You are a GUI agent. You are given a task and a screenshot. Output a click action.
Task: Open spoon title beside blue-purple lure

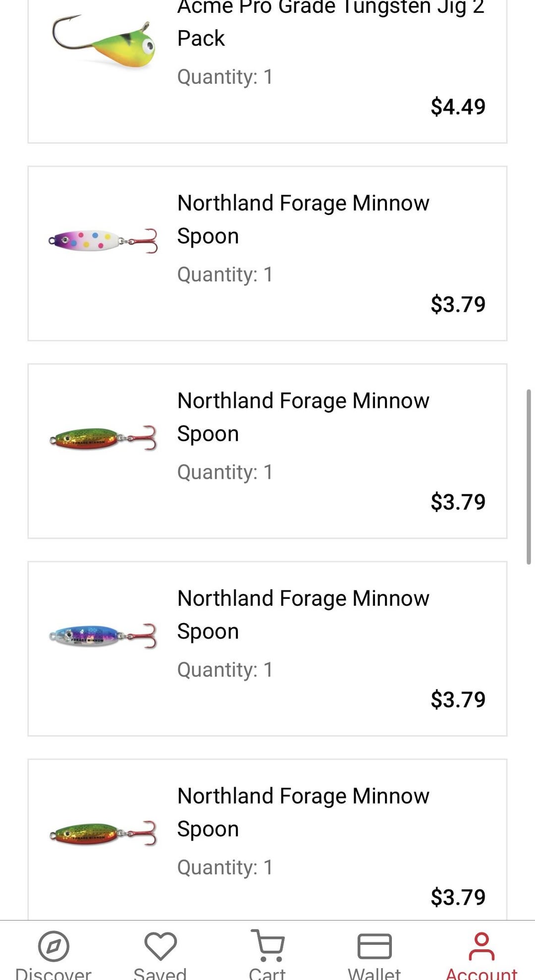coord(303,614)
